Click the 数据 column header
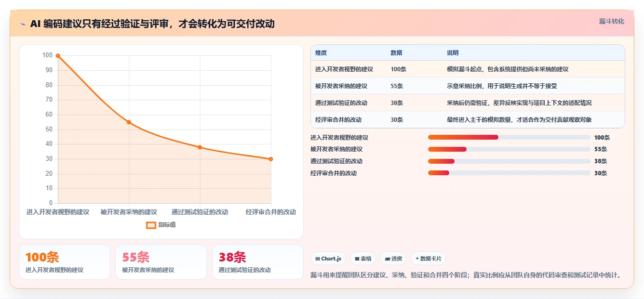Viewport: 644px width, 299px height. point(396,53)
